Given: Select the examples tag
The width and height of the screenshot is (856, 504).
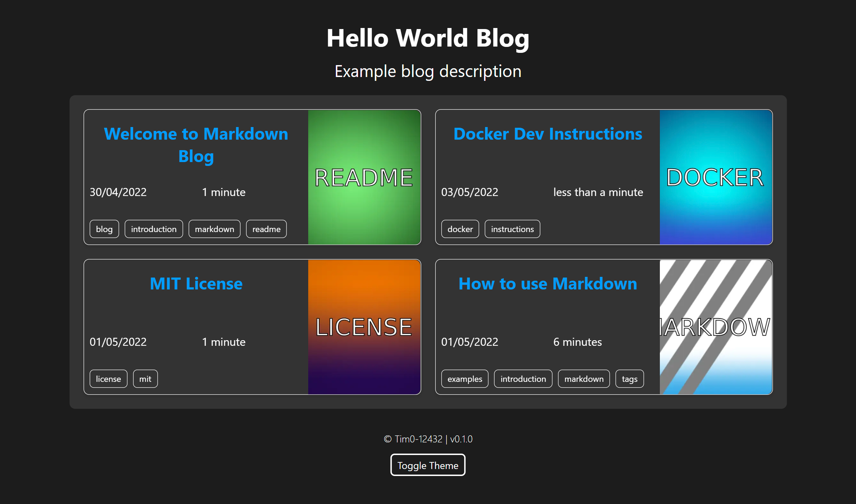Looking at the screenshot, I should coord(464,379).
